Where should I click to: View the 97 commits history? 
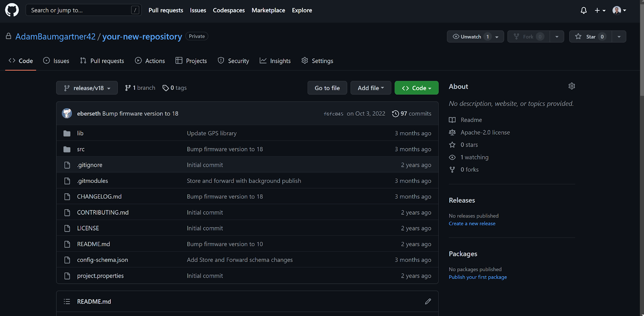pos(412,114)
